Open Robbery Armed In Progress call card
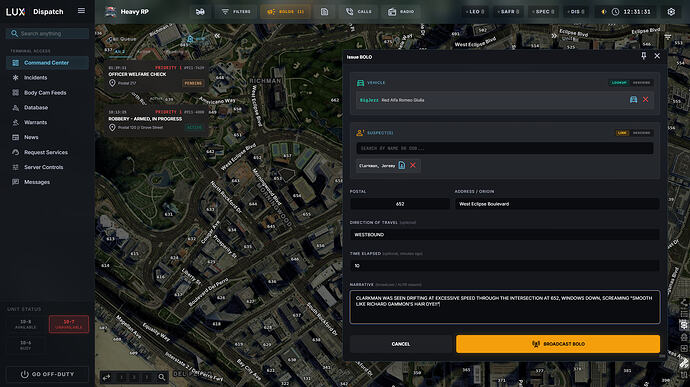This screenshot has height=387, width=690. point(156,120)
